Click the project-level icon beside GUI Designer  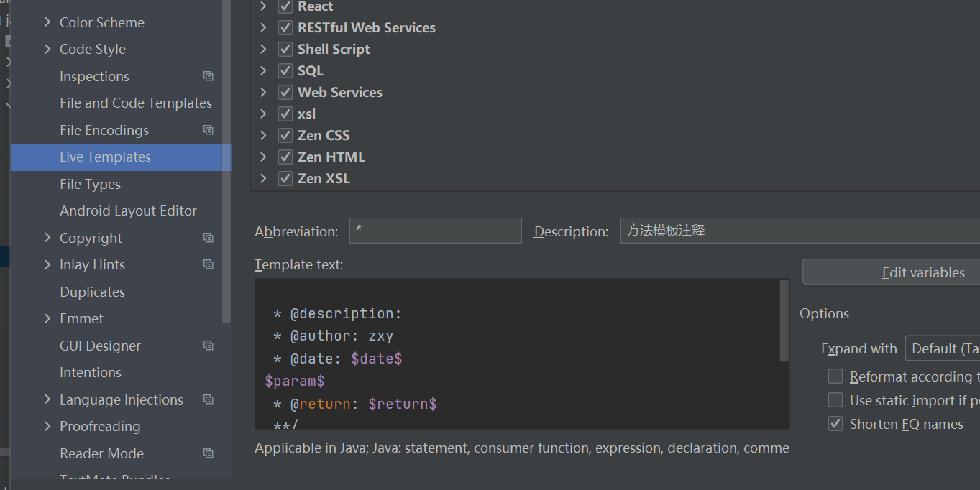209,346
